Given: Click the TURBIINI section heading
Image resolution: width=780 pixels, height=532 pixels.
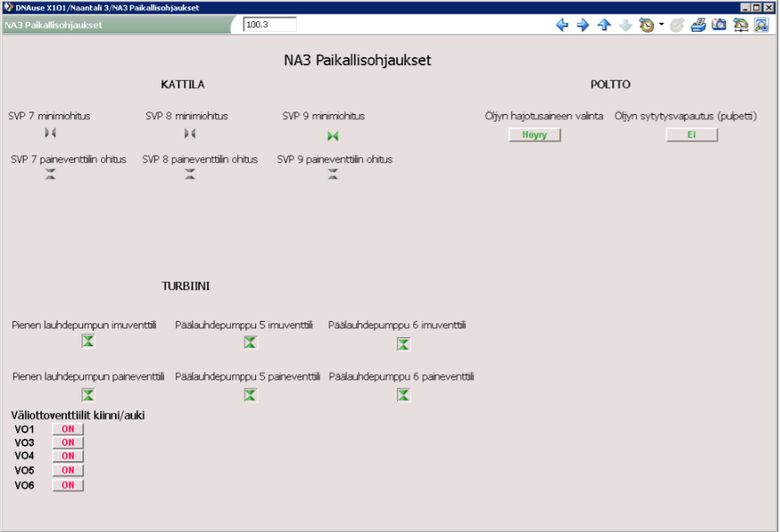Looking at the screenshot, I should pos(186,287).
